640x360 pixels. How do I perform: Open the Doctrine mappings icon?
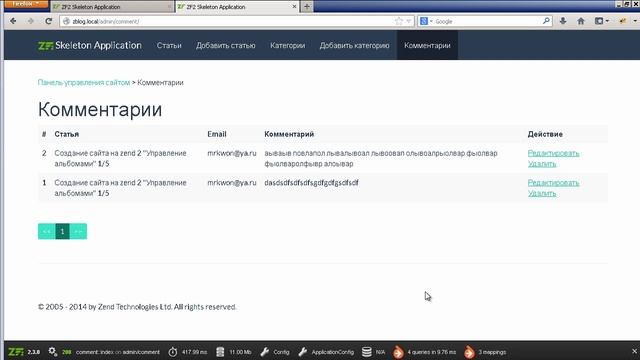click(x=469, y=352)
